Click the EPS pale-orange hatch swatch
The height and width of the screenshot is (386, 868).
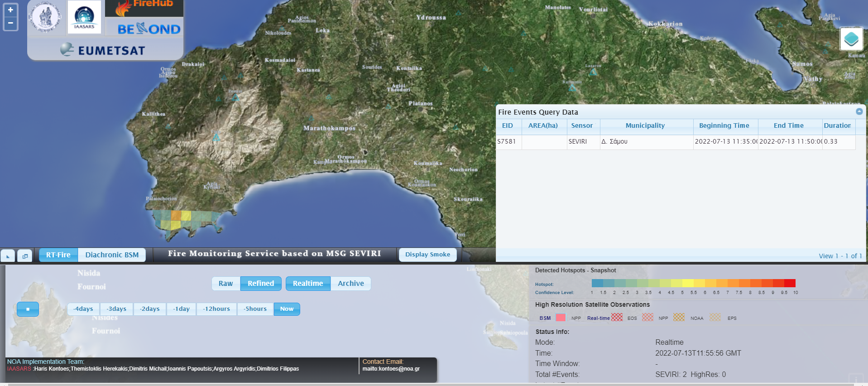coord(715,317)
